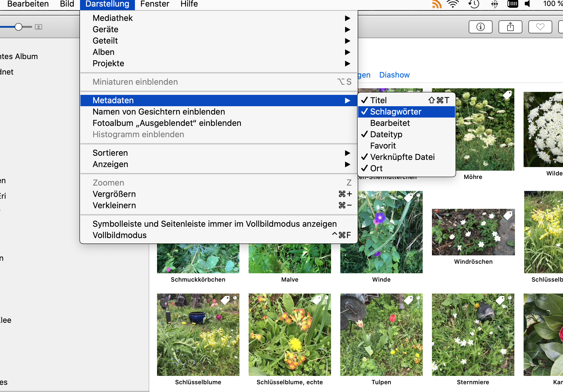This screenshot has height=392, width=563.
Task: Select Symbolleiste und Seitenleiste immer anzeigen
Action: click(219, 224)
